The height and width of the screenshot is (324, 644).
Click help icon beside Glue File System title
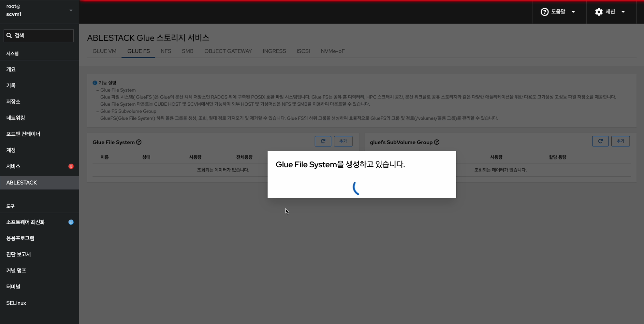(139, 142)
